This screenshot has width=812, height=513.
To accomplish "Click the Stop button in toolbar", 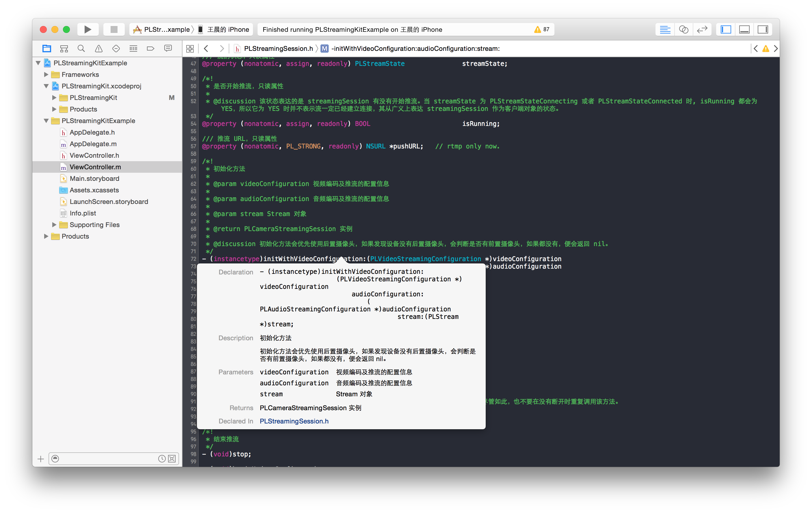I will tap(114, 29).
